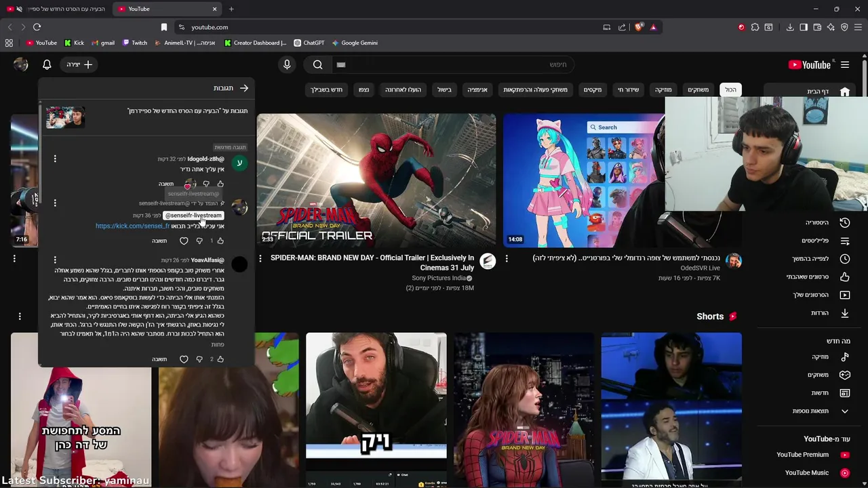Go back using comments panel arrow
The height and width of the screenshot is (488, 868).
[244, 88]
